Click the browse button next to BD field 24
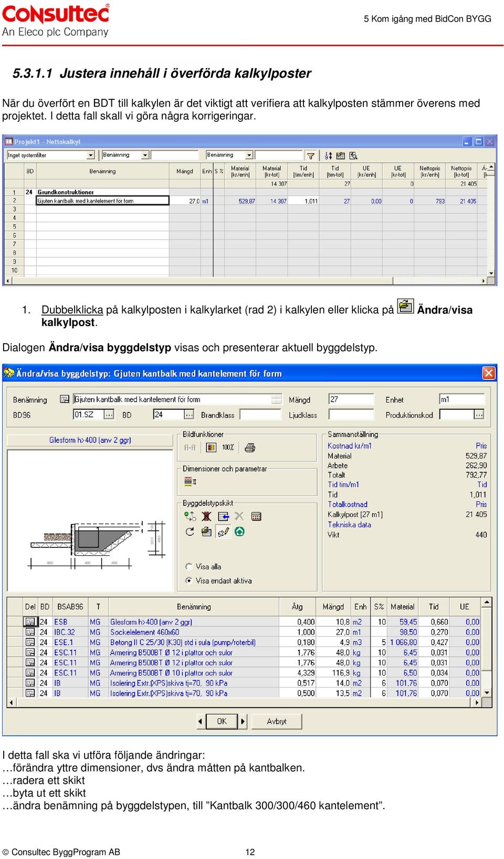The width and height of the screenshot is (504, 859). click(190, 415)
